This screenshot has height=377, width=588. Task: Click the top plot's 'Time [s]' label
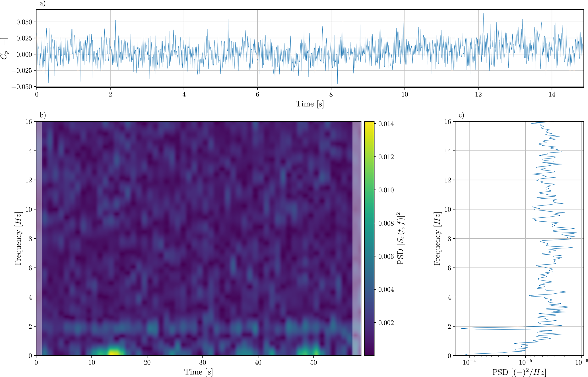[x=310, y=104]
